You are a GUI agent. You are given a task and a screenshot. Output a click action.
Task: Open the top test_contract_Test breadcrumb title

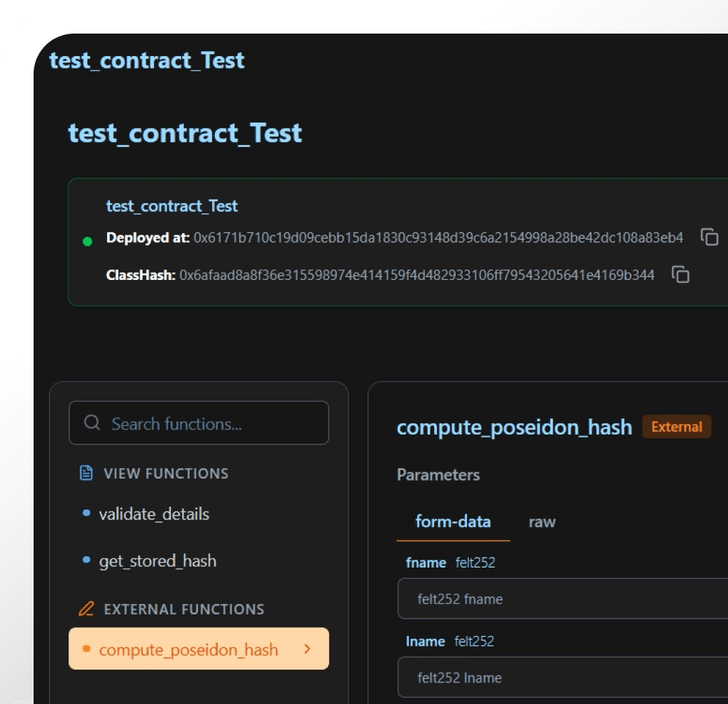click(147, 60)
